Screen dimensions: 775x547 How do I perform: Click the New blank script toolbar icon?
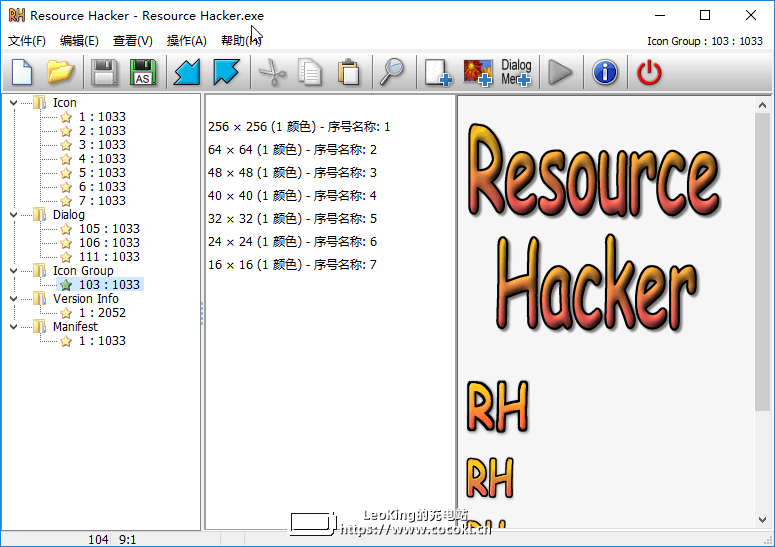point(22,72)
